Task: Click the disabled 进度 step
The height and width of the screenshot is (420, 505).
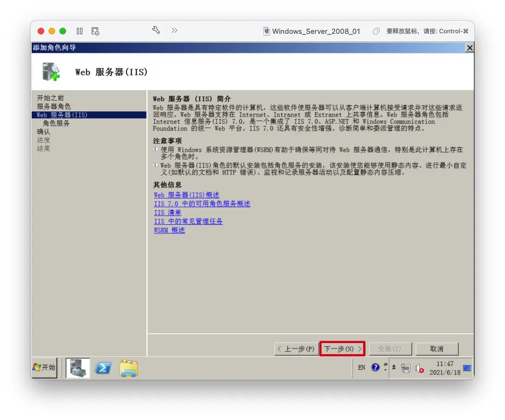Action: [44, 140]
